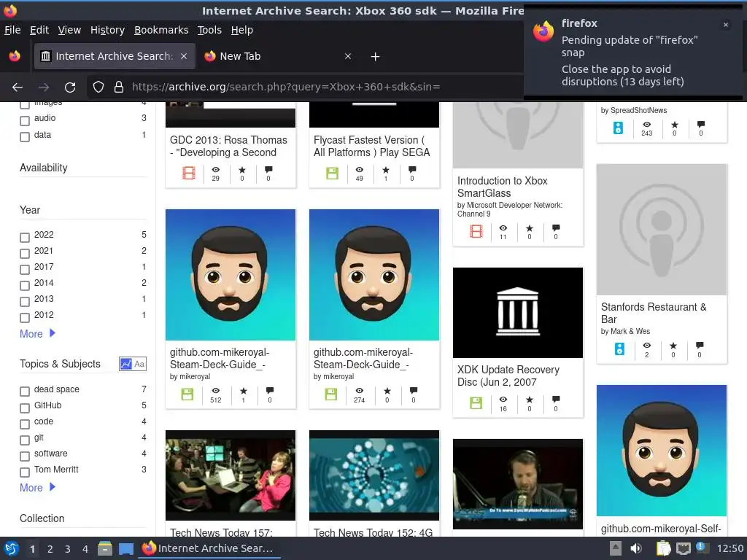
Task: Open Flycast Fastest Version result link
Action: [x=371, y=146]
